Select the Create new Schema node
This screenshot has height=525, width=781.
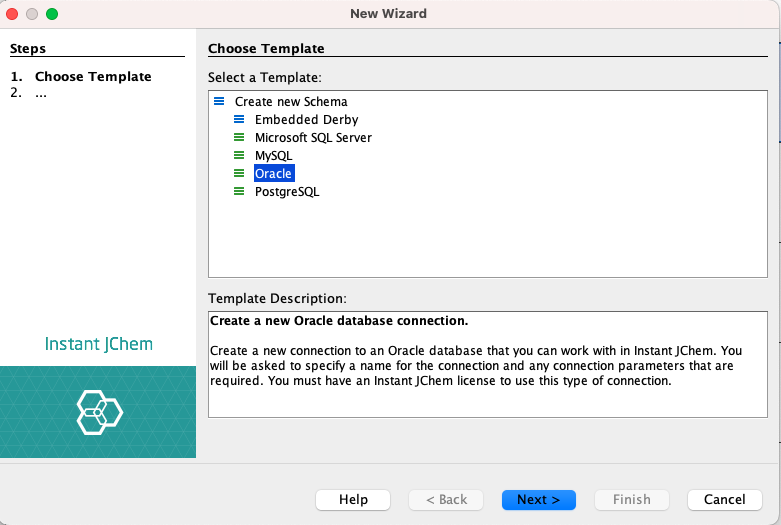pos(291,101)
